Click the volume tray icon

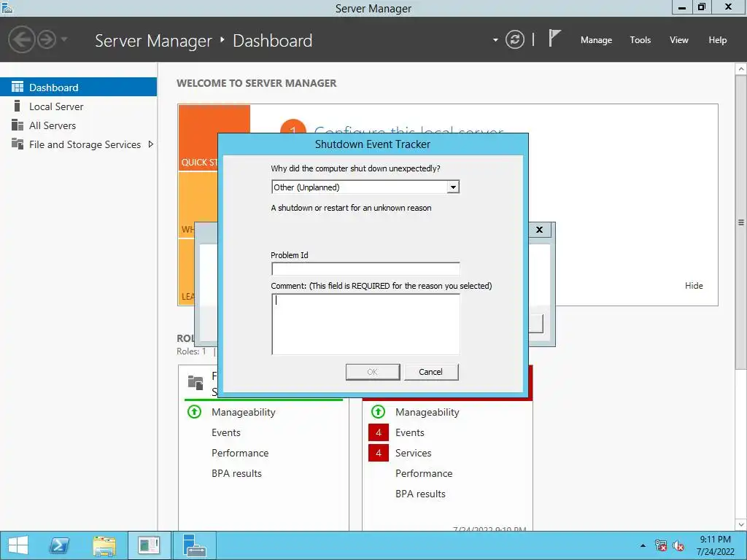tap(678, 545)
